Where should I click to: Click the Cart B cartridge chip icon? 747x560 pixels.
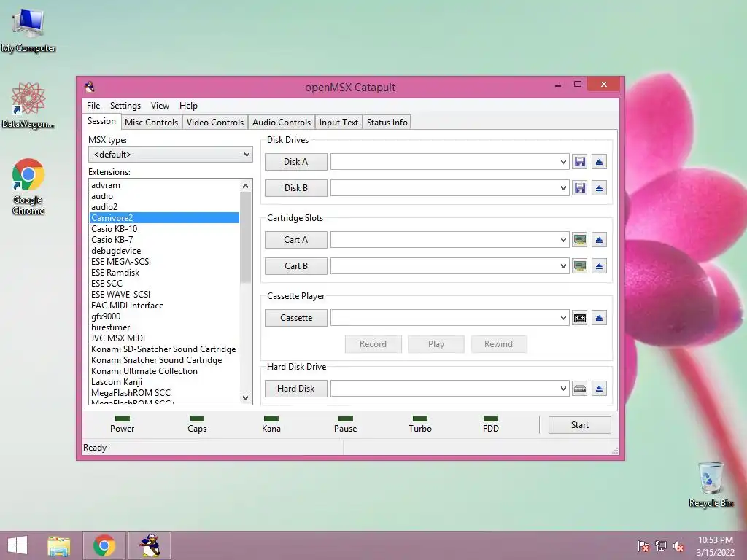tap(579, 266)
